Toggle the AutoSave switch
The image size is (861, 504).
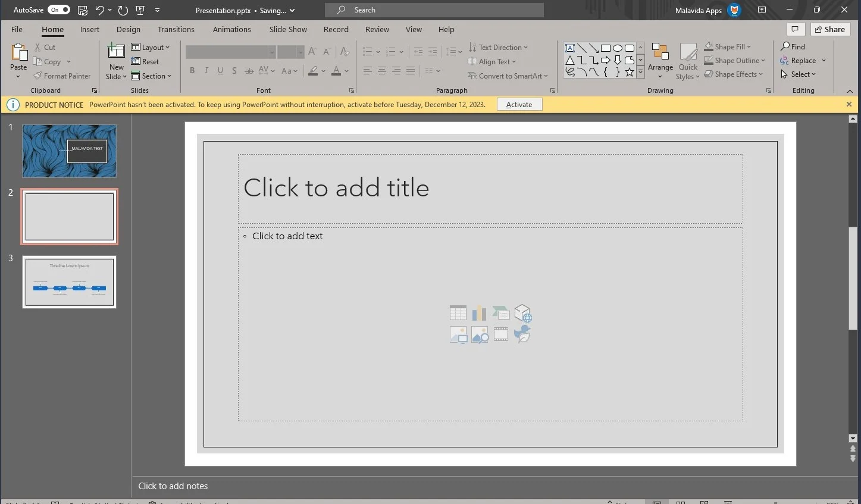[x=59, y=10]
